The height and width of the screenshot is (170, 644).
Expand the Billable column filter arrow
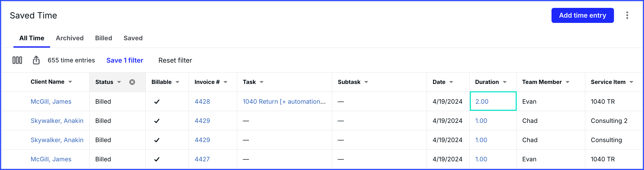click(178, 82)
